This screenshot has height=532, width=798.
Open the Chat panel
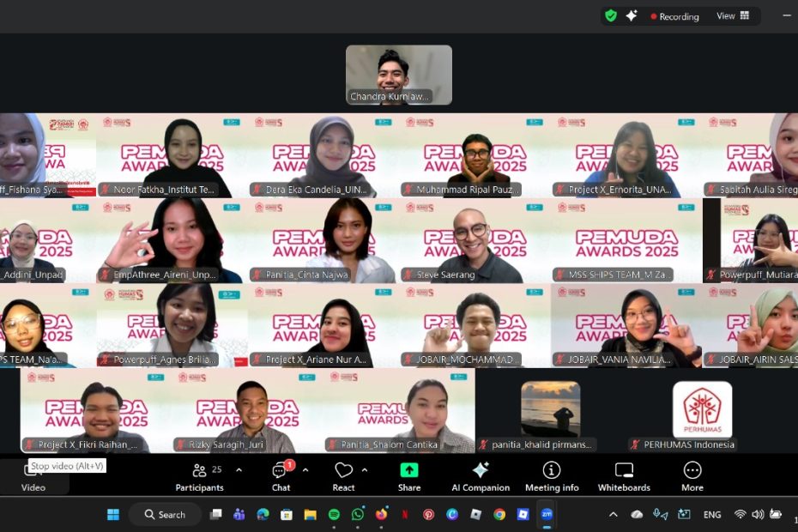coord(281,476)
